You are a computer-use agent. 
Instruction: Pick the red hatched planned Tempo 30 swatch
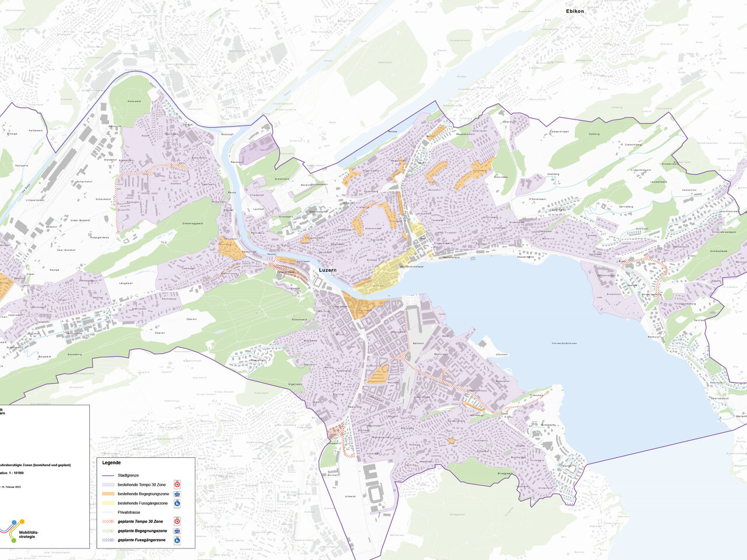[107, 521]
